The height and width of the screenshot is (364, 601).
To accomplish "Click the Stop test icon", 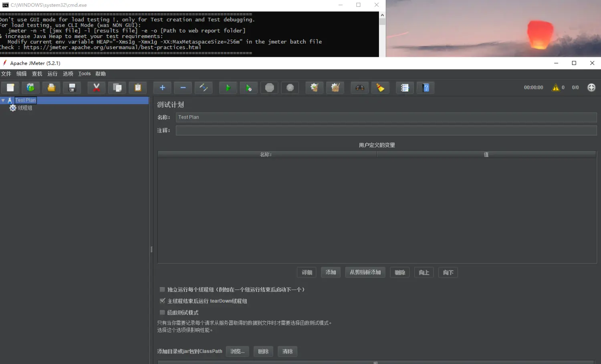I will pyautogui.click(x=270, y=88).
